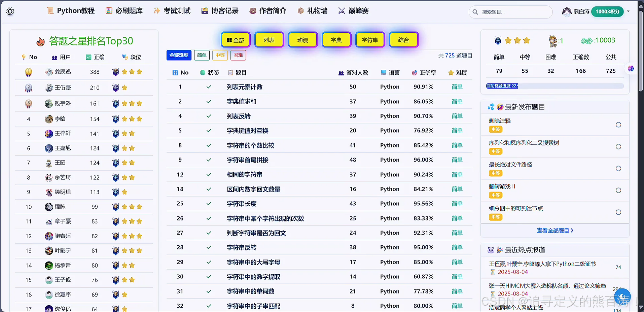The width and height of the screenshot is (644, 312).
Task: Select the radio circle for 最长绝对文件路径
Action: click(x=618, y=169)
